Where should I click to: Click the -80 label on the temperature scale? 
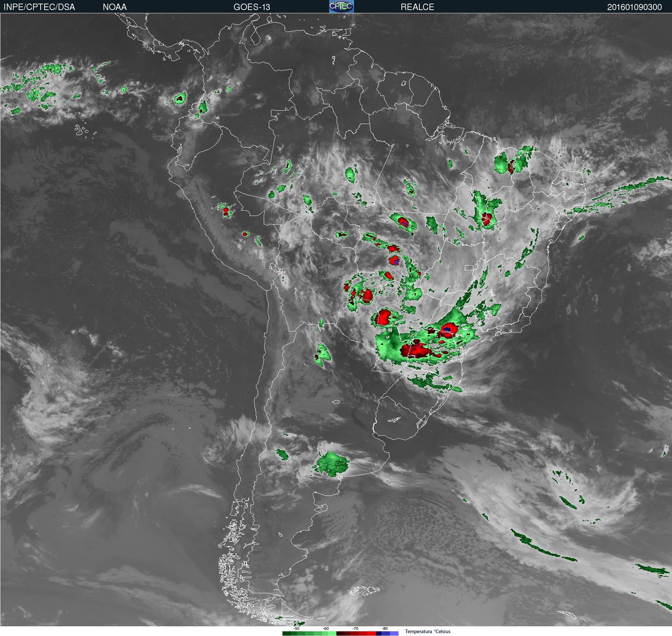click(x=385, y=628)
